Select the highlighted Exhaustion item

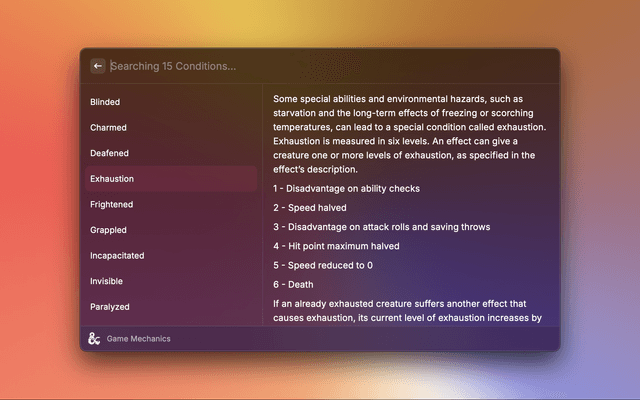[112, 179]
